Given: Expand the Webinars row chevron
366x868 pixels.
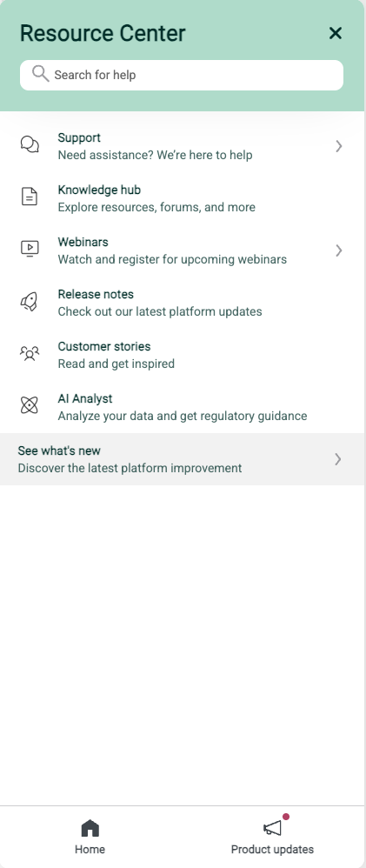Looking at the screenshot, I should (x=339, y=250).
